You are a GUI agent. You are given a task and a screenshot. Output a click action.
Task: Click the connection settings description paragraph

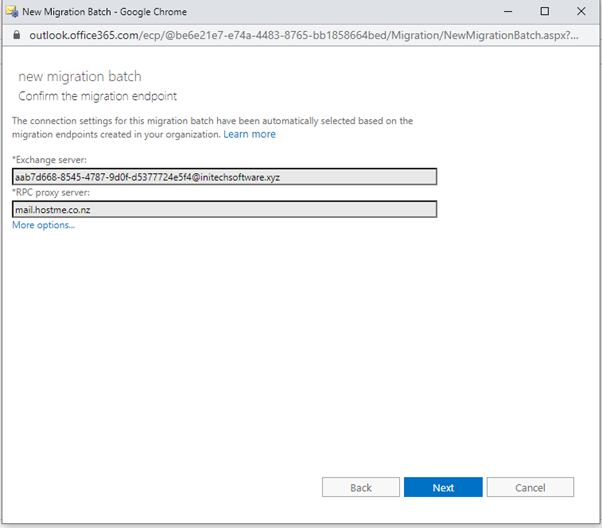click(212, 127)
